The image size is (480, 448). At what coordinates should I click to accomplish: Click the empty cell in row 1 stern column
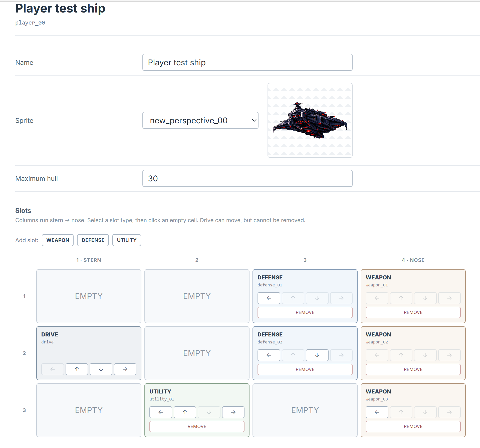(89, 296)
